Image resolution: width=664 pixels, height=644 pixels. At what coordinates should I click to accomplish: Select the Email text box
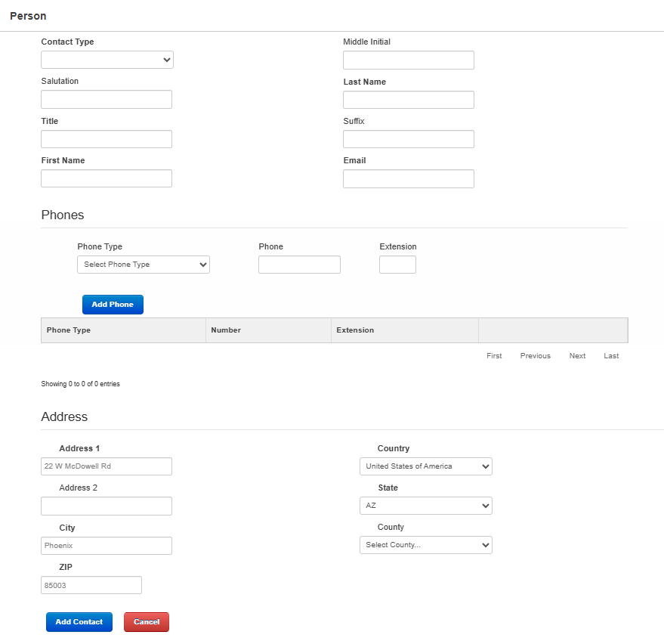(x=408, y=178)
